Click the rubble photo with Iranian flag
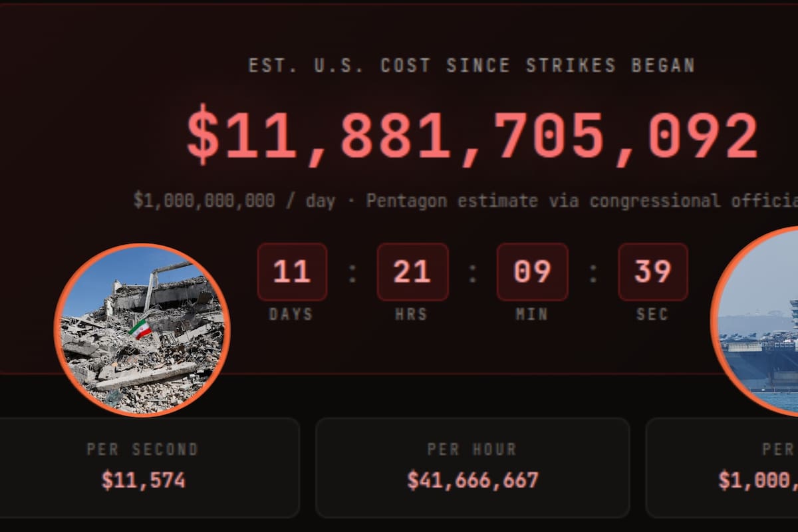 [x=142, y=331]
